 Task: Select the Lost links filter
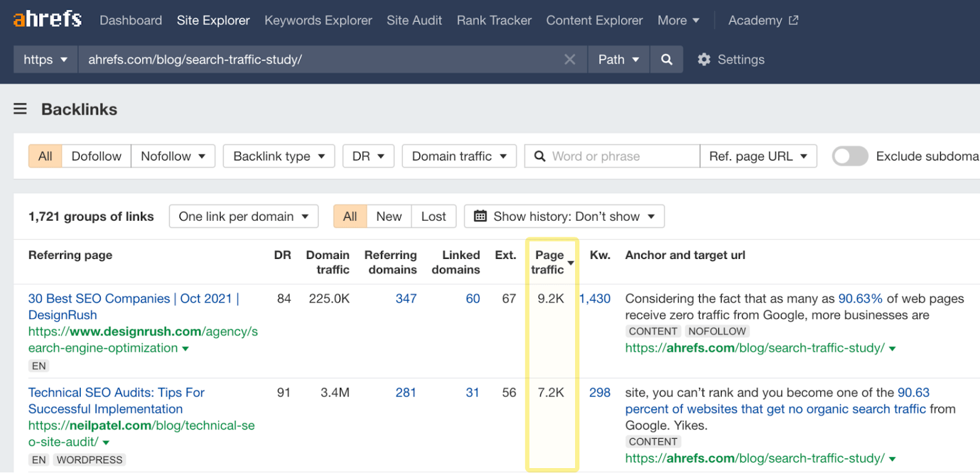pyautogui.click(x=433, y=216)
